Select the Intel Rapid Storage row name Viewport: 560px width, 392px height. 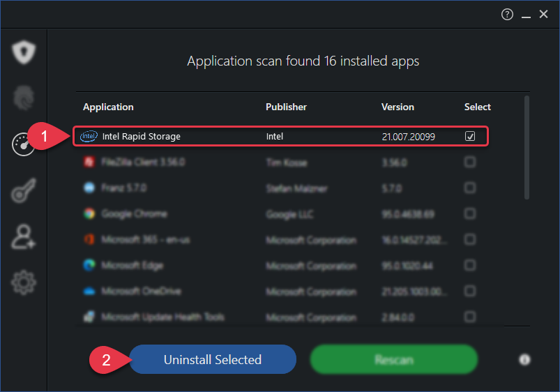pyautogui.click(x=142, y=137)
